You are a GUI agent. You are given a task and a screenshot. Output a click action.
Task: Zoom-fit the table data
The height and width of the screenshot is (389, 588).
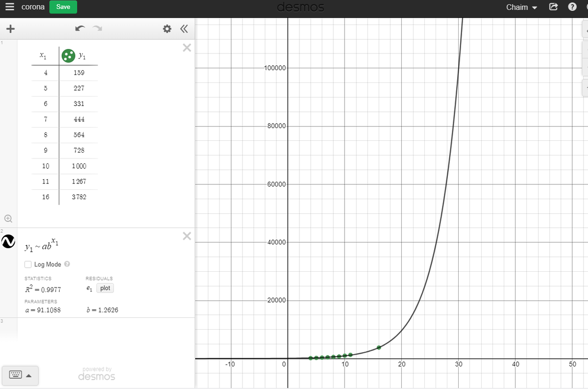[x=8, y=218]
